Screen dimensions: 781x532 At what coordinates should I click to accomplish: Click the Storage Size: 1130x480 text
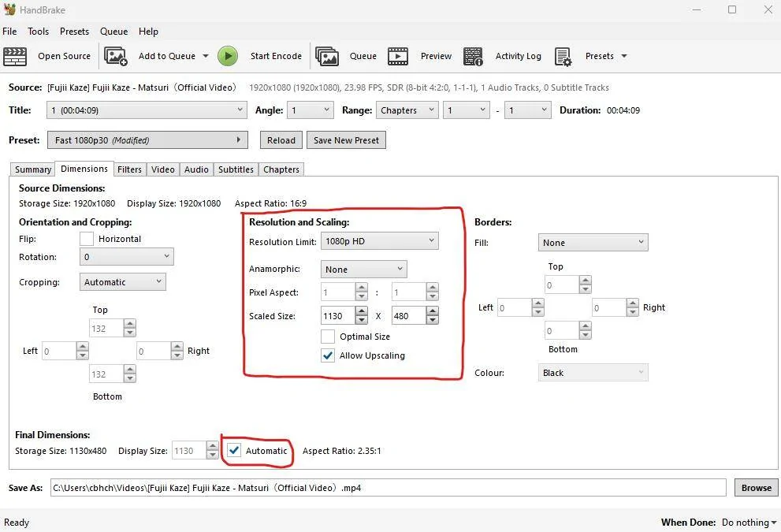(61, 451)
